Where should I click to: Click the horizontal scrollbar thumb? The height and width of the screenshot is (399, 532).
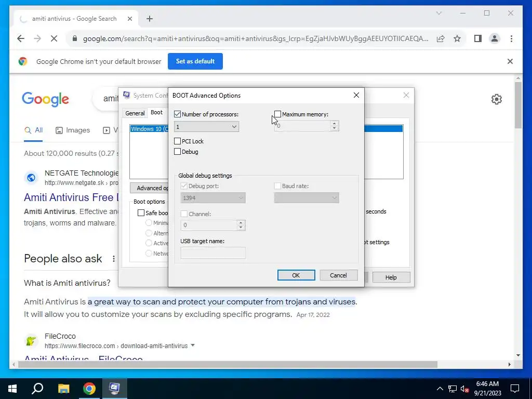point(228,365)
